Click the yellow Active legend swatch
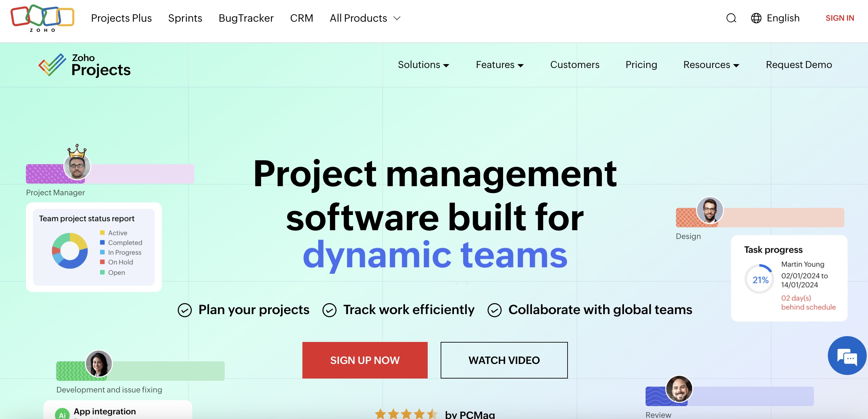This screenshot has width=868, height=419. (x=102, y=232)
